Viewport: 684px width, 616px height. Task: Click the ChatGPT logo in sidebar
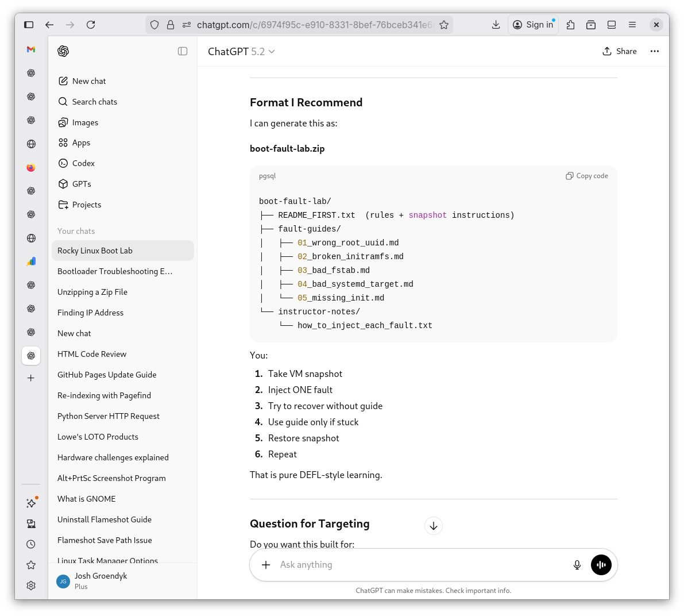(63, 51)
